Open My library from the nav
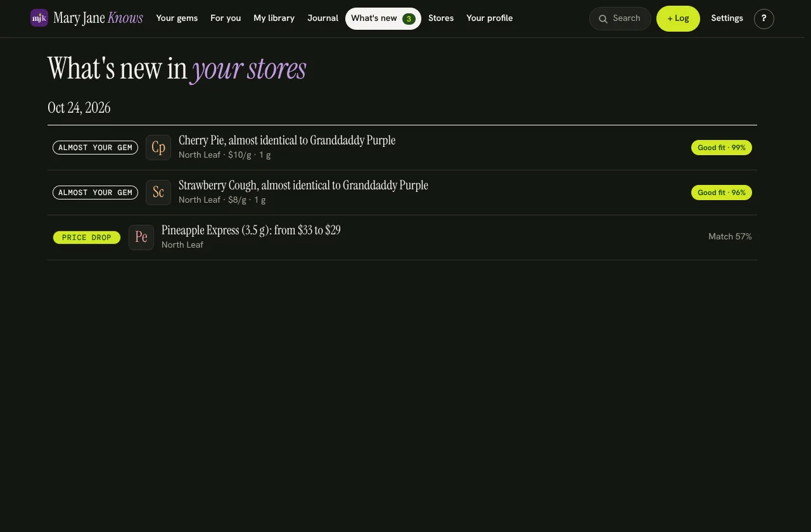The image size is (811, 532). point(274,18)
